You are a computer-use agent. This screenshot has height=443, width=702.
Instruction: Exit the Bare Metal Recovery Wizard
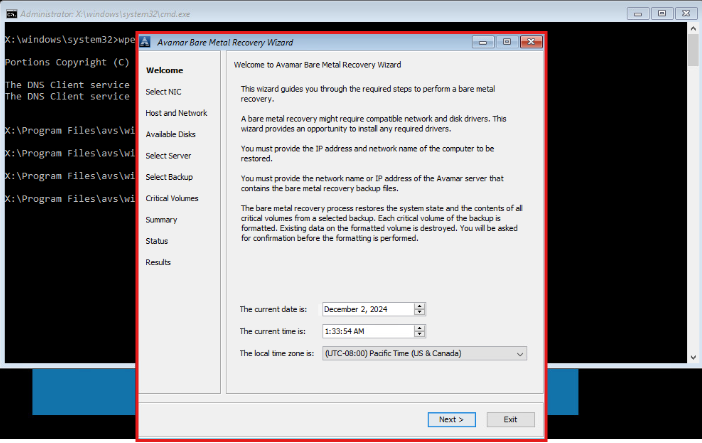click(x=510, y=420)
